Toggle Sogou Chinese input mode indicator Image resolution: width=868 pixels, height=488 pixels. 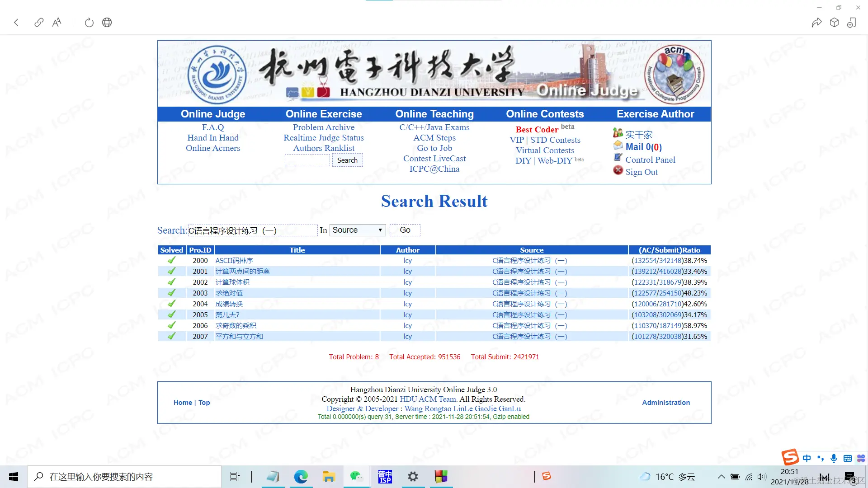(807, 458)
